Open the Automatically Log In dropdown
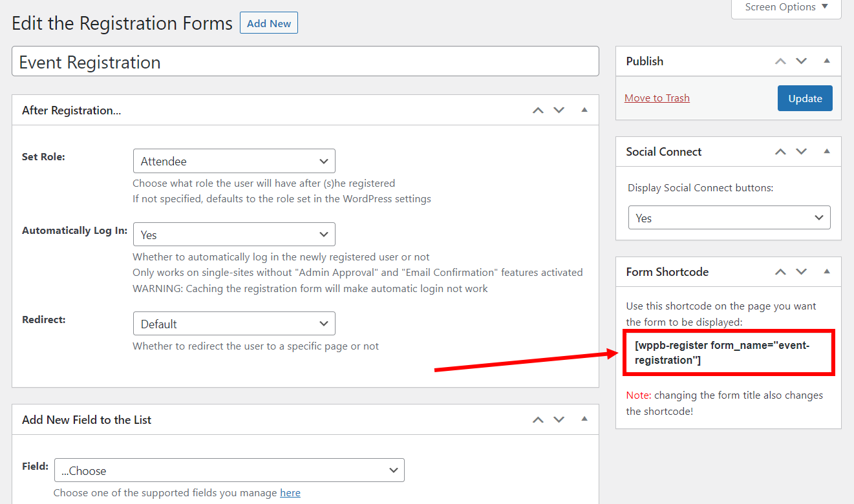Screen dimensions: 854x504 pos(234,235)
